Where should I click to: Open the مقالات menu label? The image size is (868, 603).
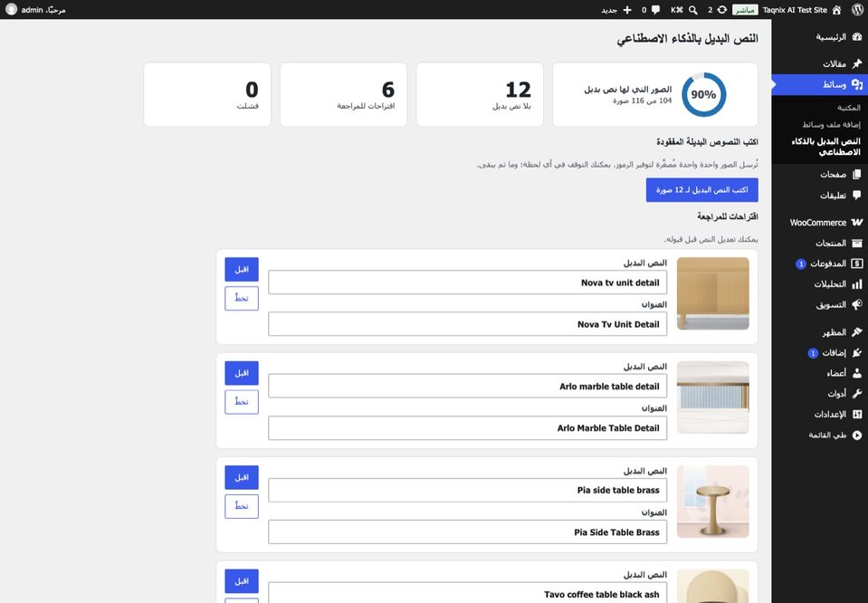click(x=835, y=63)
